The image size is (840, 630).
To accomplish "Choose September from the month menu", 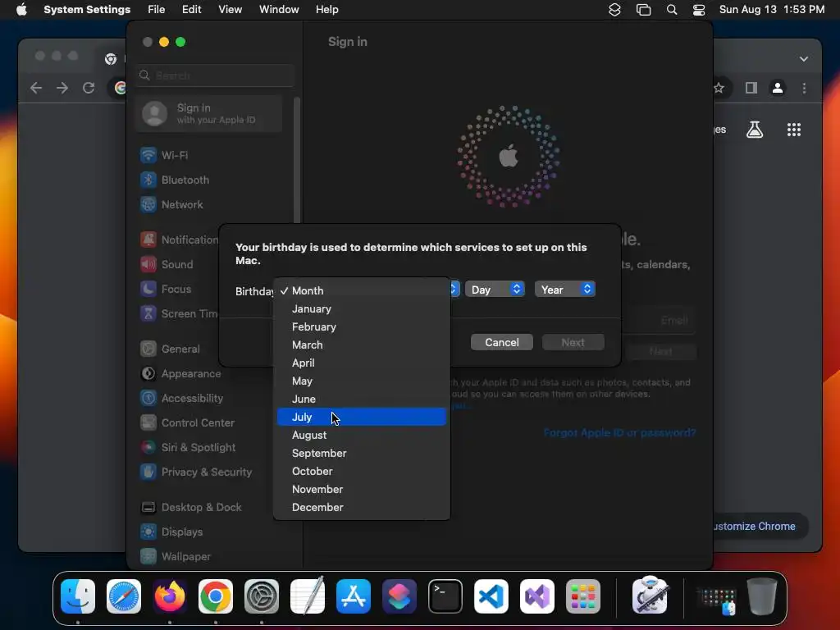I will click(x=362, y=453).
